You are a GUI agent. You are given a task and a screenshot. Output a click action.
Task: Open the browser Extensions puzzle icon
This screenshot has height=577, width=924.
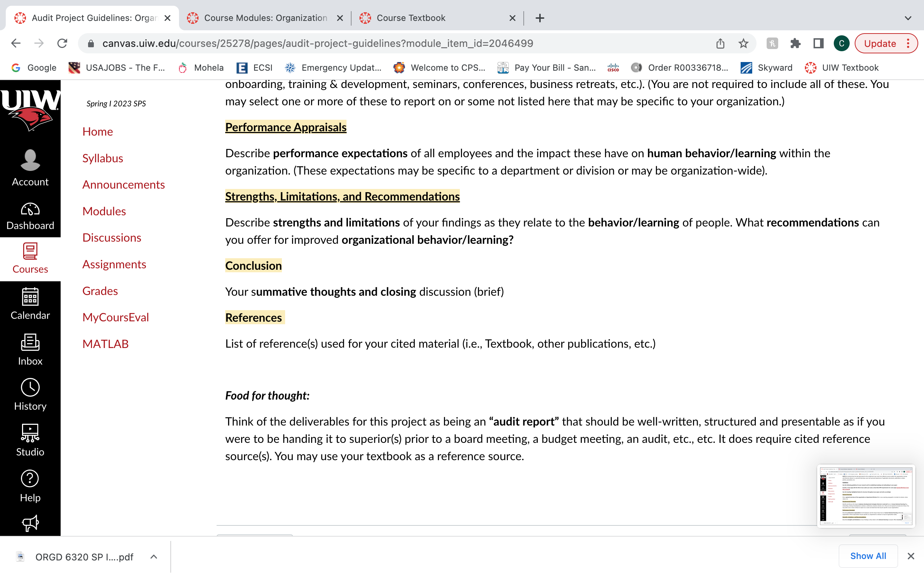796,44
